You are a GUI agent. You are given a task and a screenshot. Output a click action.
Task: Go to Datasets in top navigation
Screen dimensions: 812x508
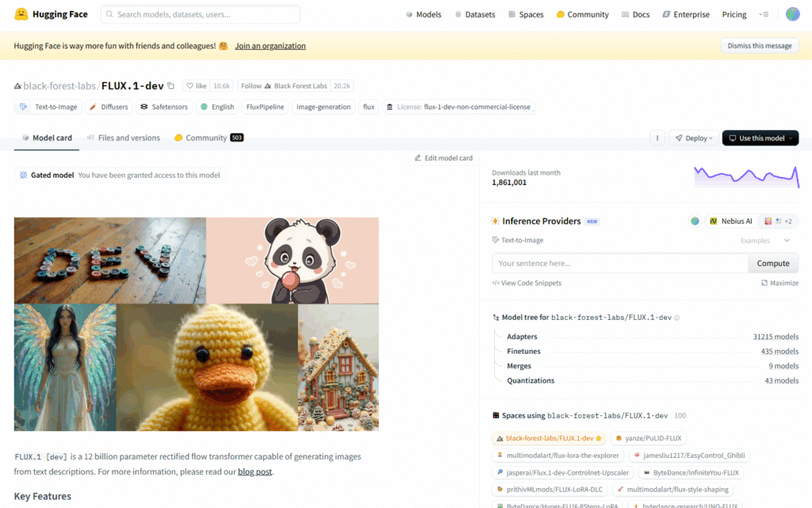coord(475,14)
